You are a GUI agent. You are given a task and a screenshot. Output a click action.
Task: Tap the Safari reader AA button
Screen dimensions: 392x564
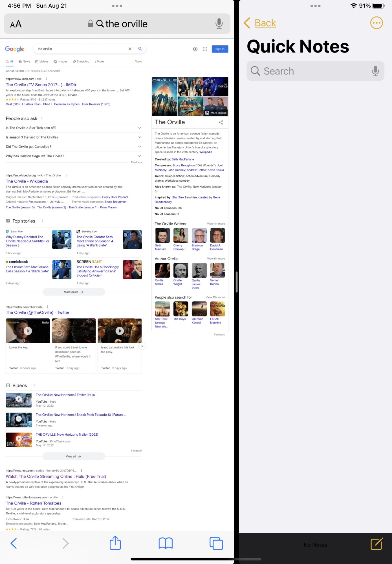click(16, 24)
